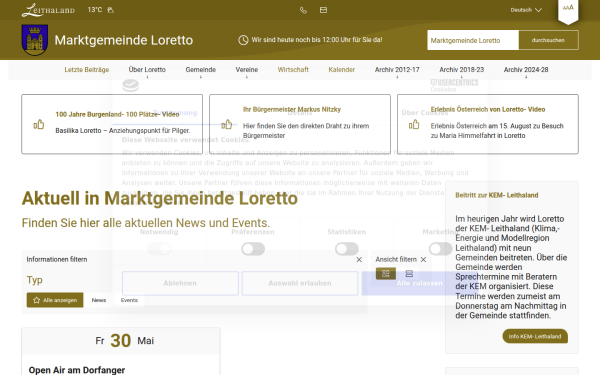Open Ihr Bürgermeister Markus Nitzky link
Screen dimensions: 600x375
(292, 109)
